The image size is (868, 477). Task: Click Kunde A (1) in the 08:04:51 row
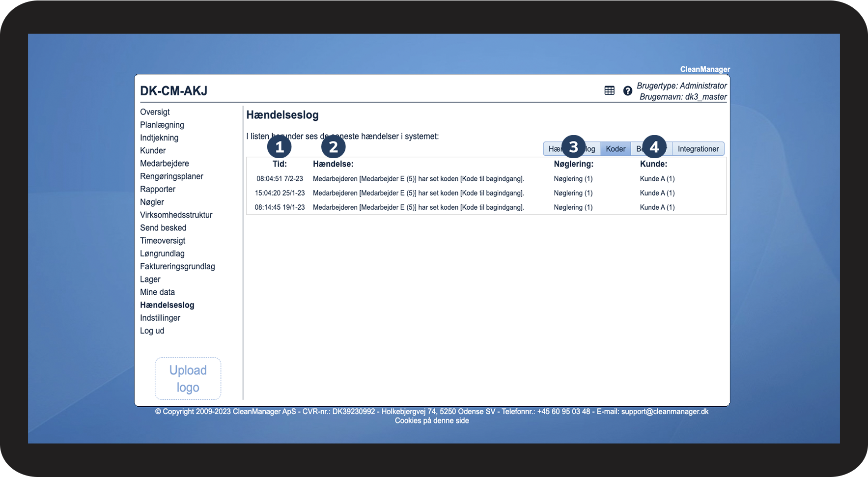click(x=657, y=179)
